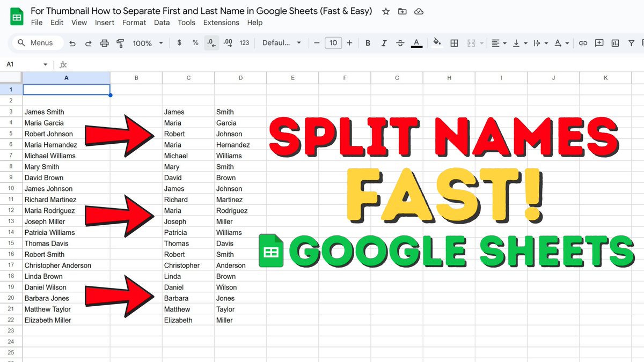Open the View menu
This screenshot has height=362, width=644.
(x=79, y=23)
